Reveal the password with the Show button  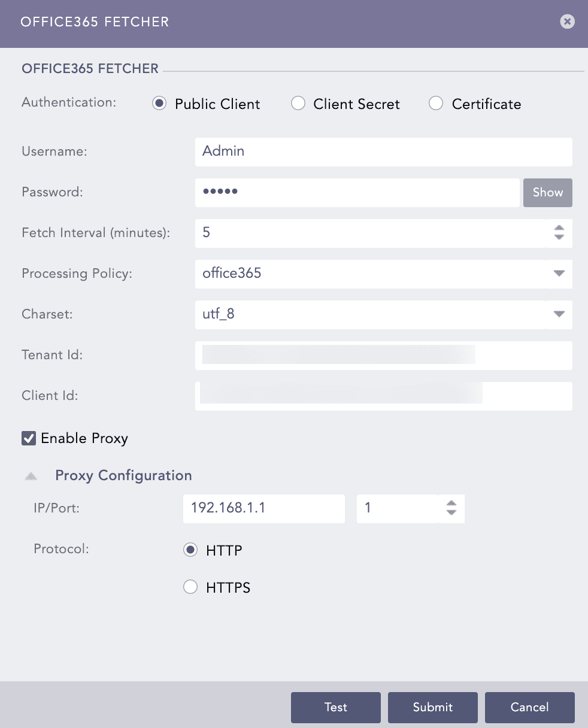click(x=547, y=192)
